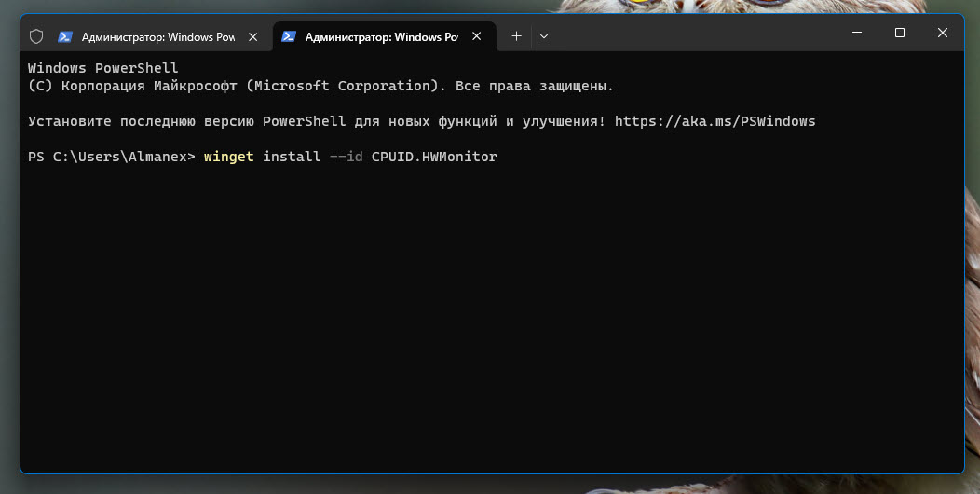Close the first PowerShell tab
980x494 pixels.
click(253, 37)
